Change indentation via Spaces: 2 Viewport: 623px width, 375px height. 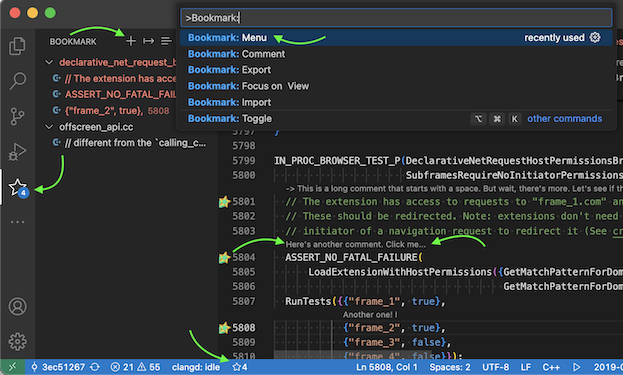click(450, 367)
